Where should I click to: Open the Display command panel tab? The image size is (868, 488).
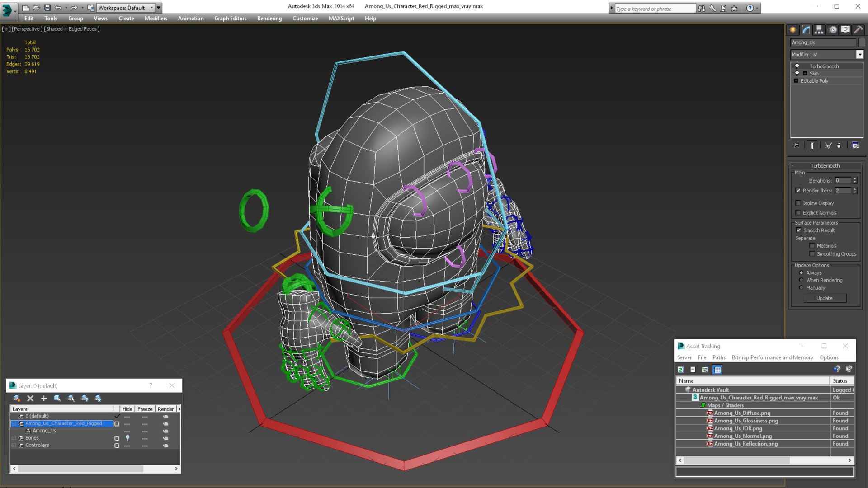(845, 30)
